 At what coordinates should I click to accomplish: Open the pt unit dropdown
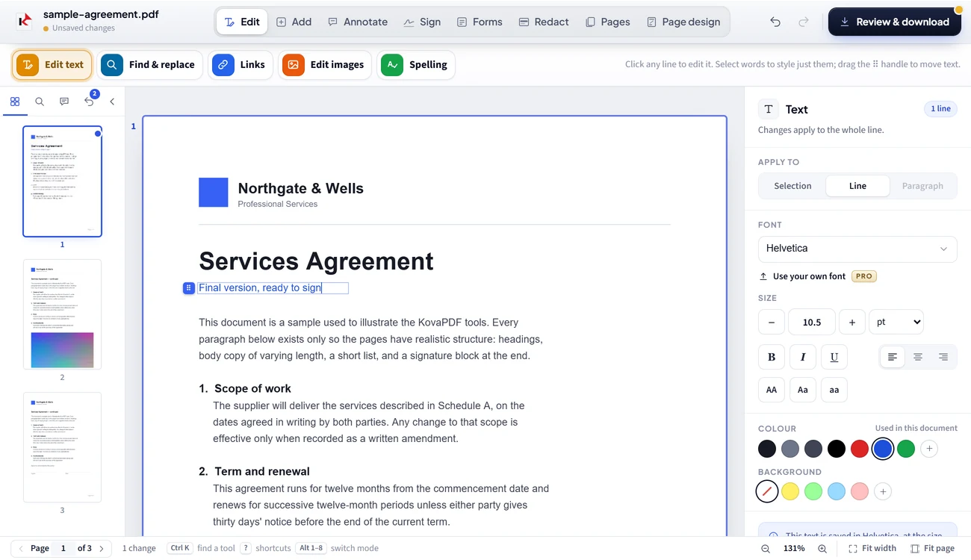pos(896,322)
